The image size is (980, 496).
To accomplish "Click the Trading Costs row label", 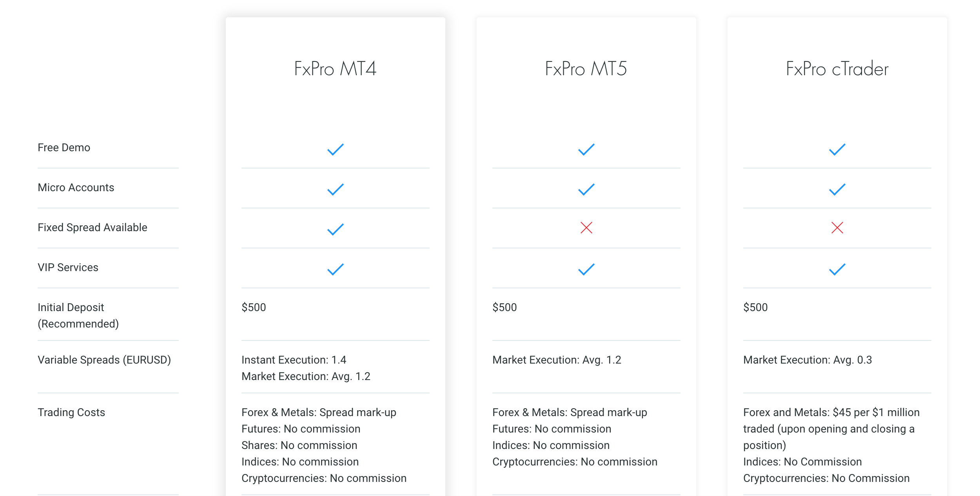I will (x=71, y=413).
